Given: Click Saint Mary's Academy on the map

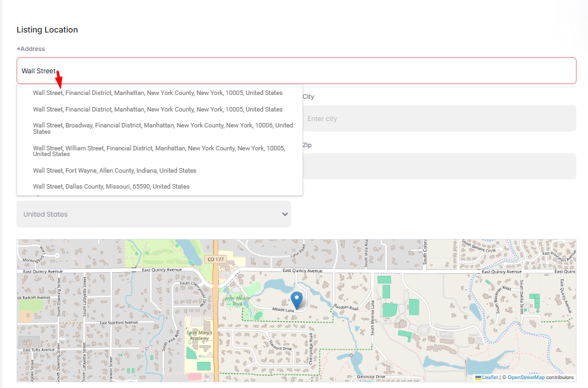Looking at the screenshot, I should 200,335.
